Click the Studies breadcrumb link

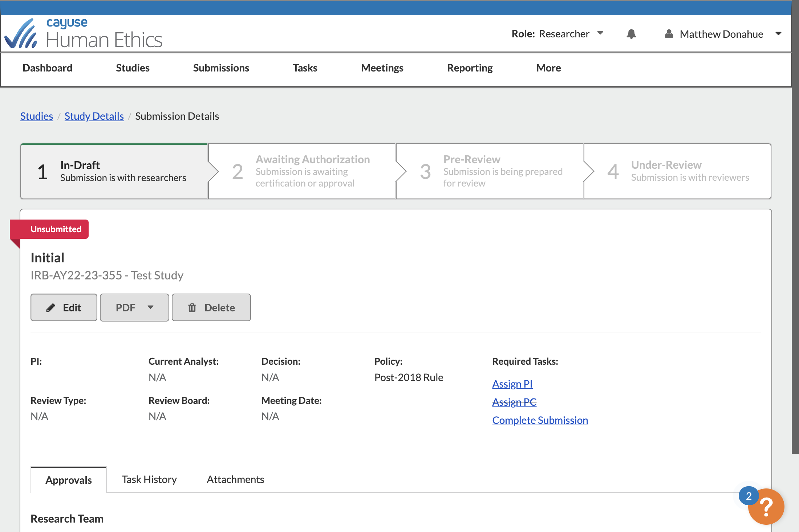pyautogui.click(x=37, y=116)
